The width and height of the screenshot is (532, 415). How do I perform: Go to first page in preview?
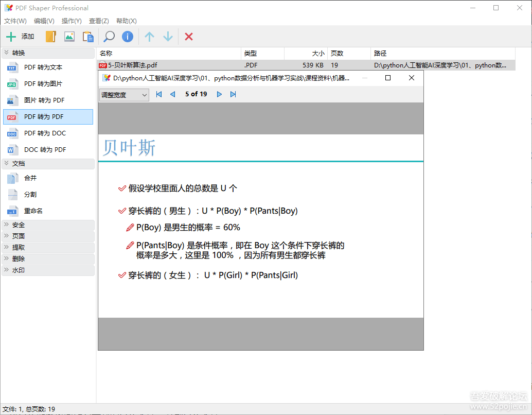[159, 94]
